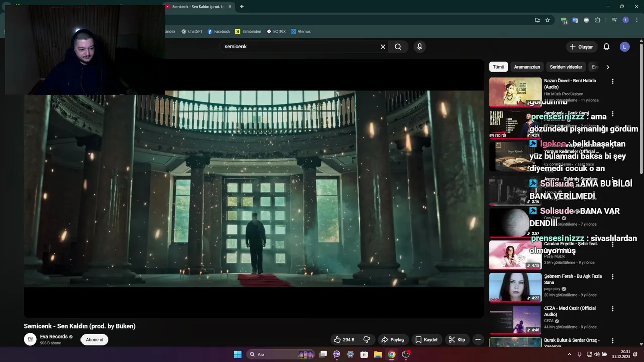Click the YouTube search magnifier button
Image resolution: width=644 pixels, height=362 pixels.
398,47
